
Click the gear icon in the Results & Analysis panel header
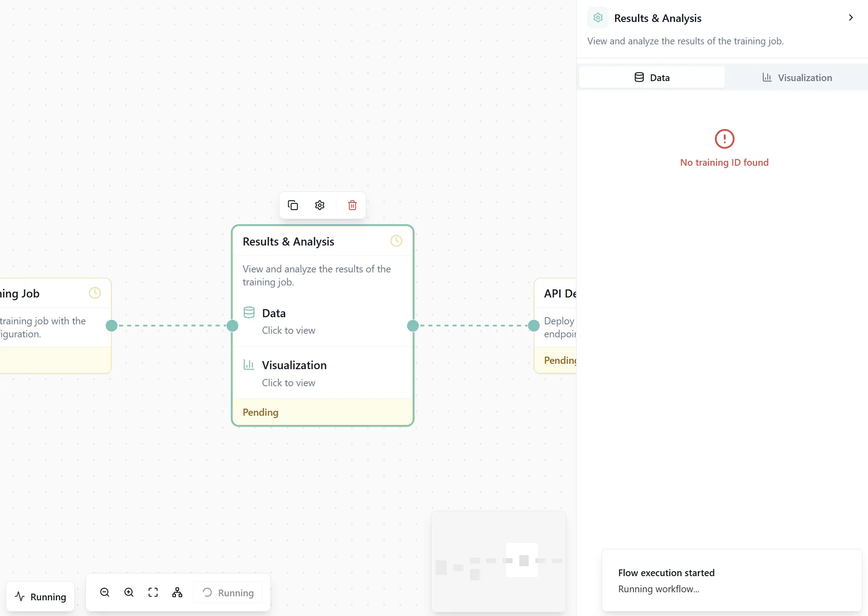coord(598,17)
